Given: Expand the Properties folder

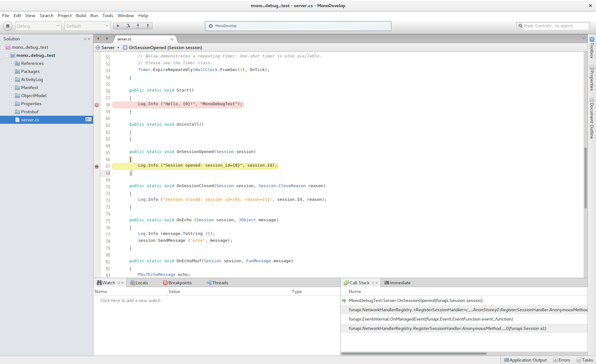Looking at the screenshot, I should point(11,104).
